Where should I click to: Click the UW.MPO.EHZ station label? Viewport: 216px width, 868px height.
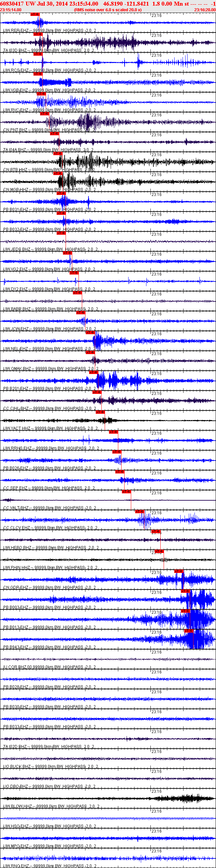coord(49,845)
